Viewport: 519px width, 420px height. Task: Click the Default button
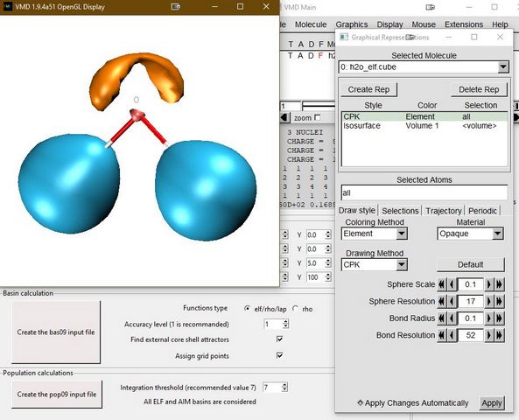470,265
